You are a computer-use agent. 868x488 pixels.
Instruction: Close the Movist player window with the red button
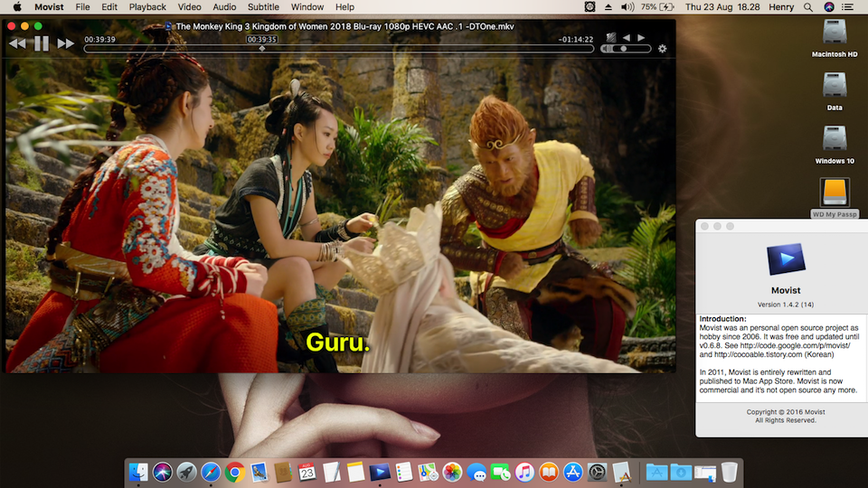tap(11, 26)
